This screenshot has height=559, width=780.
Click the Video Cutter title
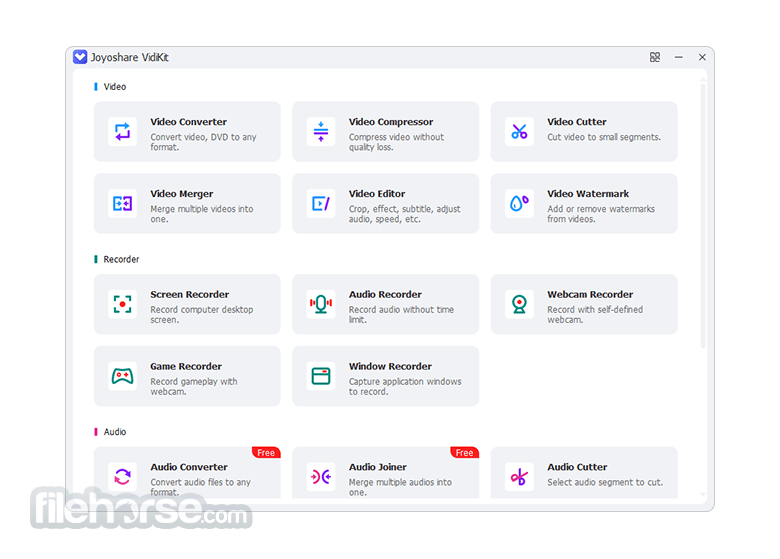click(577, 122)
